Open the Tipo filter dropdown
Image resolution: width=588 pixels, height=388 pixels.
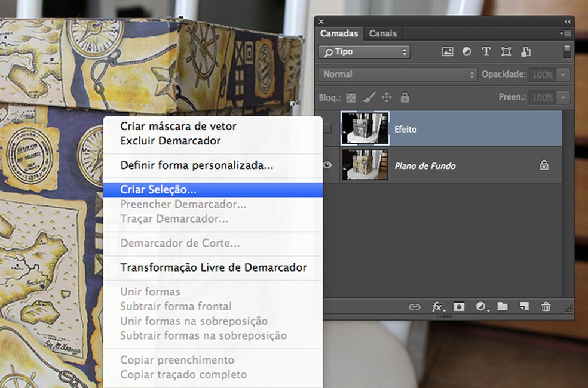pyautogui.click(x=365, y=52)
